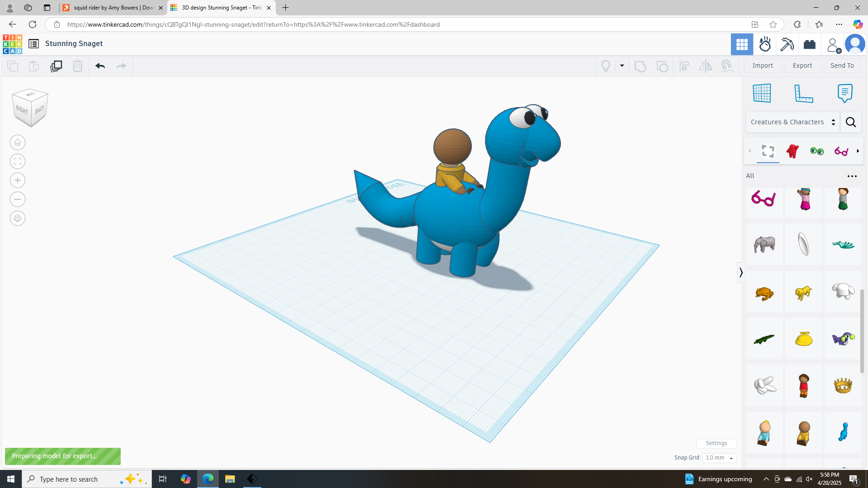The width and height of the screenshot is (868, 488).
Task: Click the Cruise tool icon
Action: (x=727, y=66)
